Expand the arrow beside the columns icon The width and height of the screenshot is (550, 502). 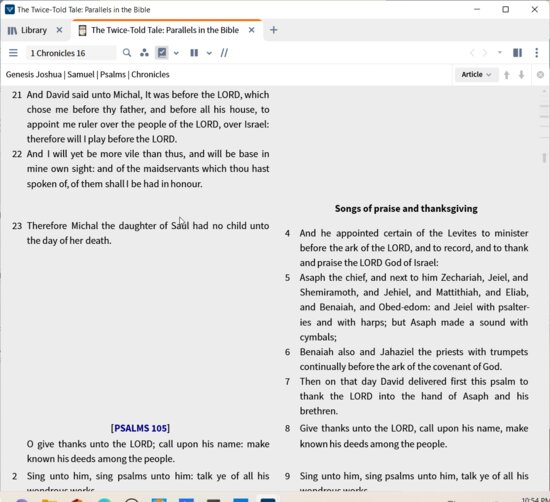click(x=209, y=53)
